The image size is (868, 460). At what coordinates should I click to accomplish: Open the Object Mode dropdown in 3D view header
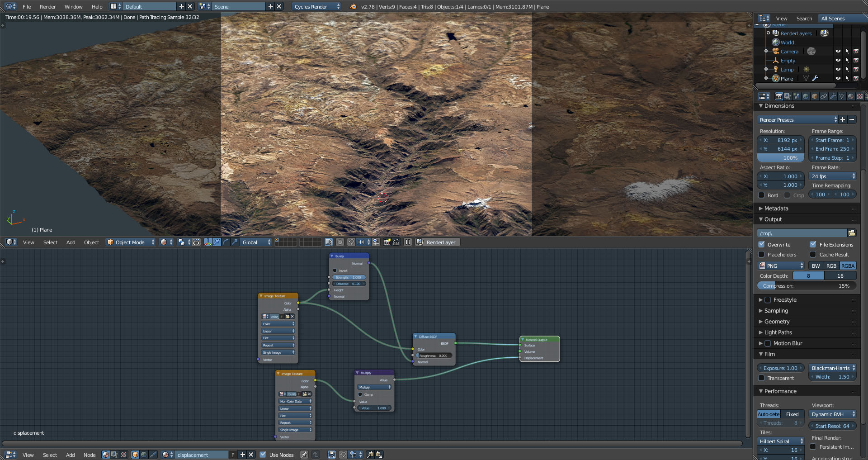pos(130,242)
